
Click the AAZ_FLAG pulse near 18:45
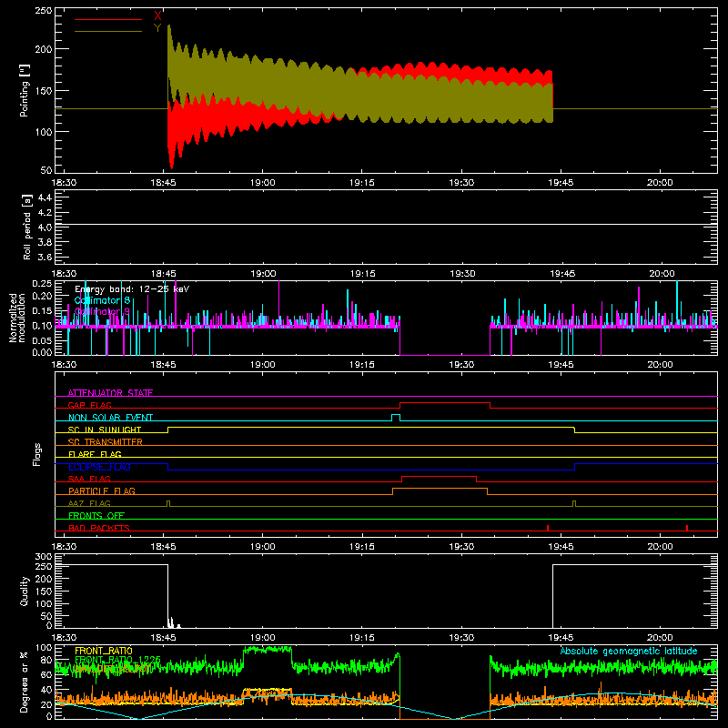168,503
